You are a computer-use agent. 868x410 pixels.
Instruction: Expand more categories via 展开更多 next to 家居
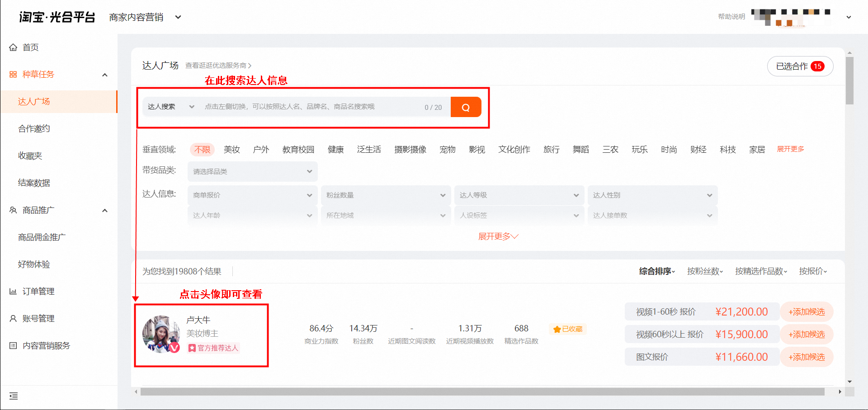pos(790,149)
